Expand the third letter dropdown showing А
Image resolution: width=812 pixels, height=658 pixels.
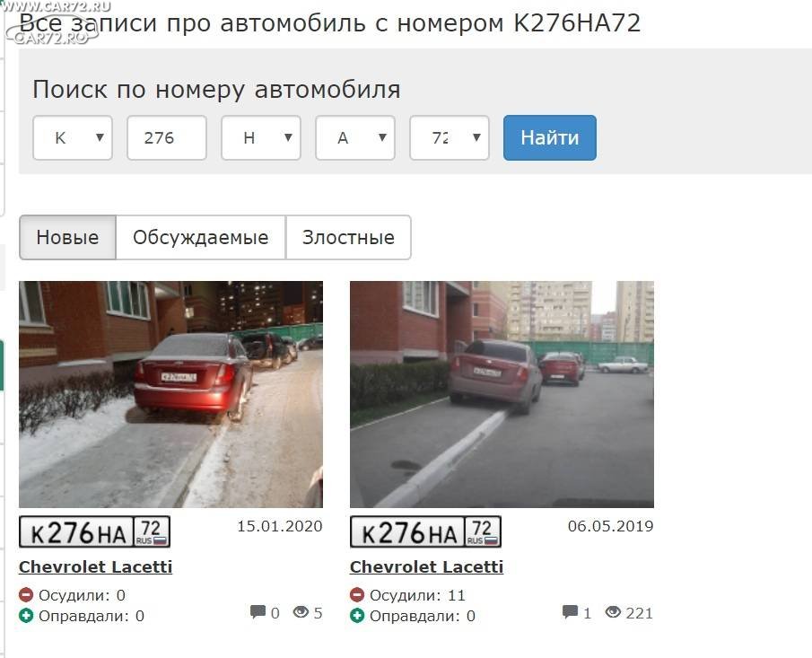[x=355, y=138]
